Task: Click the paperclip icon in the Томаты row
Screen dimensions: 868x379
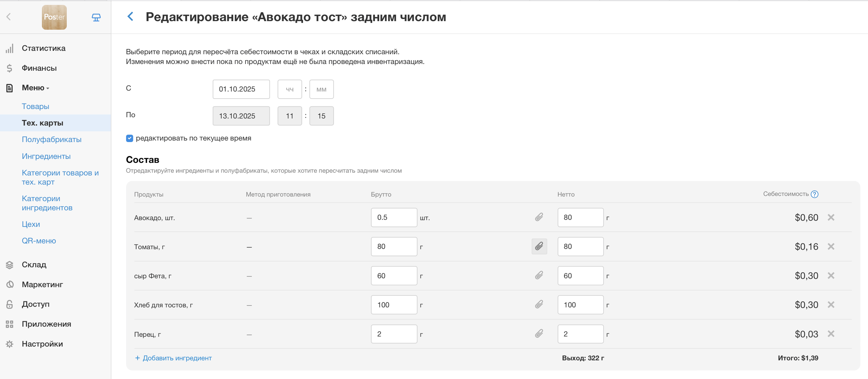Action: 539,247
